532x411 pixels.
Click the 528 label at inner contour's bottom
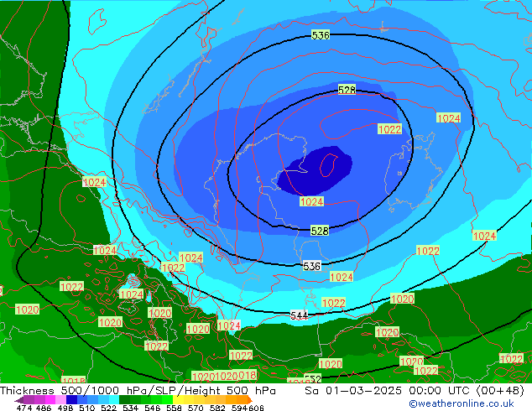coord(320,231)
